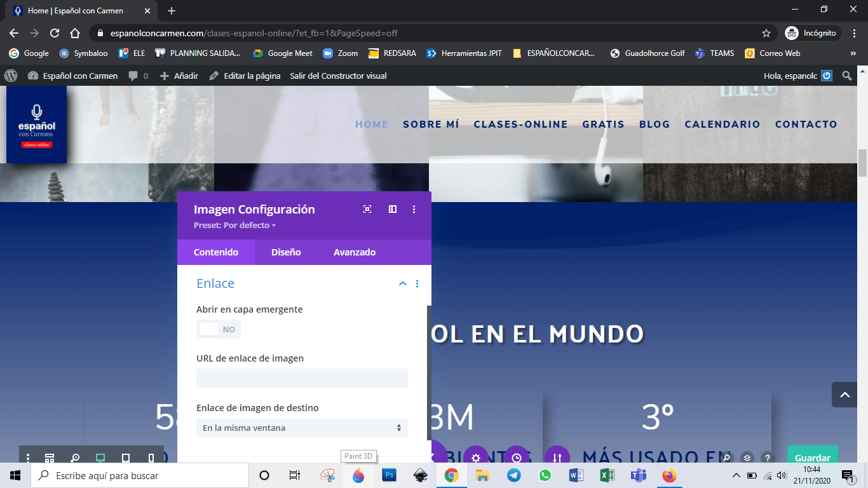This screenshot has height=488, width=868.
Task: Activate the zoom-out view in Divi toolbar
Action: 75,458
